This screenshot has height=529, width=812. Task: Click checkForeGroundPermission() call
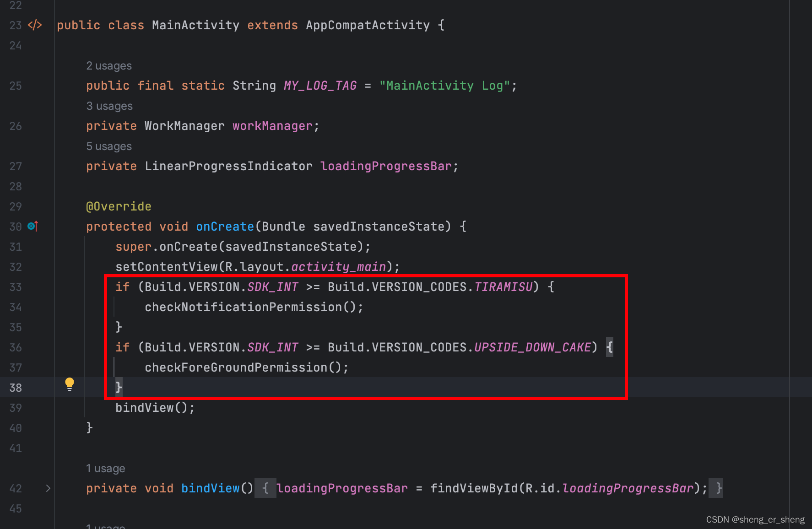(x=243, y=367)
